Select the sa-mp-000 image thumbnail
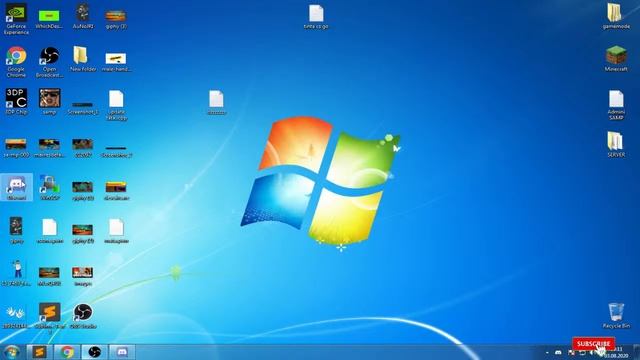Image resolution: width=640 pixels, height=360 pixels. pos(16,148)
